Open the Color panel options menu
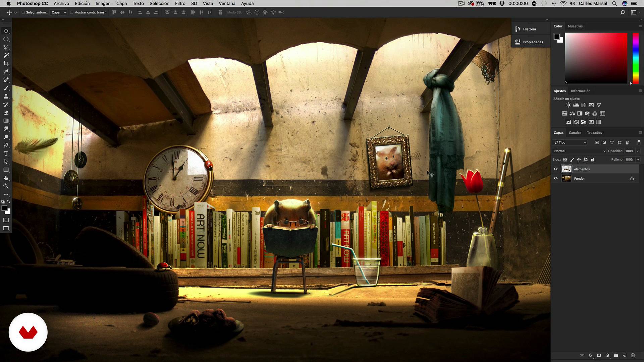 [x=640, y=26]
